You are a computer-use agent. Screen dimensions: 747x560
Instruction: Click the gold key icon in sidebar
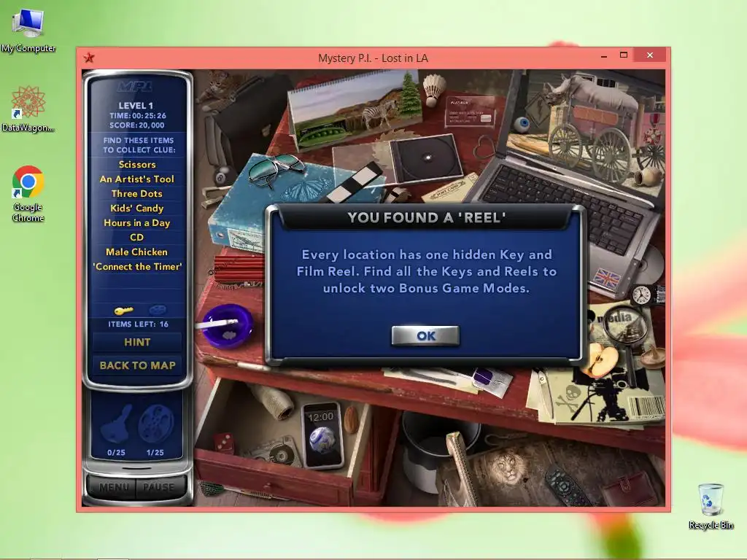(123, 311)
